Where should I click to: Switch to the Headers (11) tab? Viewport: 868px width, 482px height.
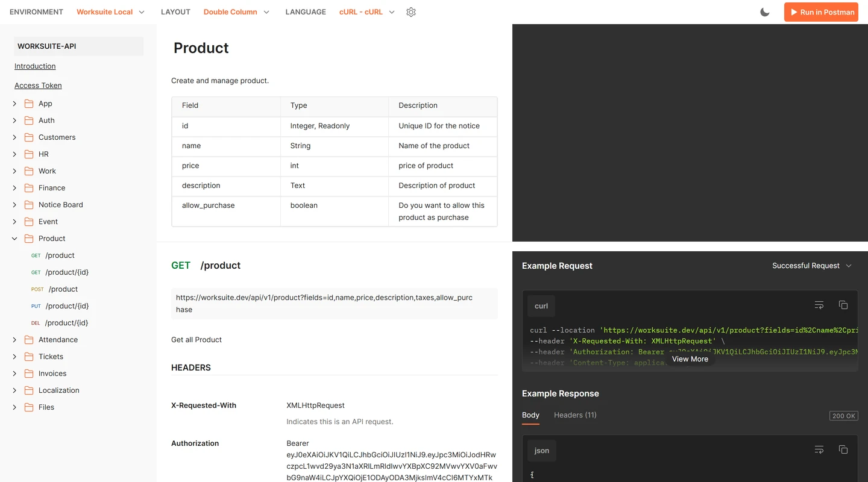575,415
